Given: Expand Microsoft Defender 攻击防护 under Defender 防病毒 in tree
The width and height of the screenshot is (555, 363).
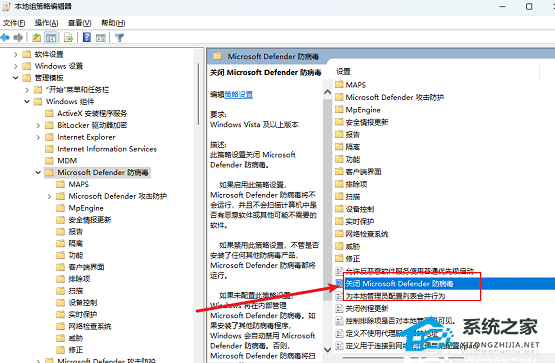Looking at the screenshot, I should (49, 196).
